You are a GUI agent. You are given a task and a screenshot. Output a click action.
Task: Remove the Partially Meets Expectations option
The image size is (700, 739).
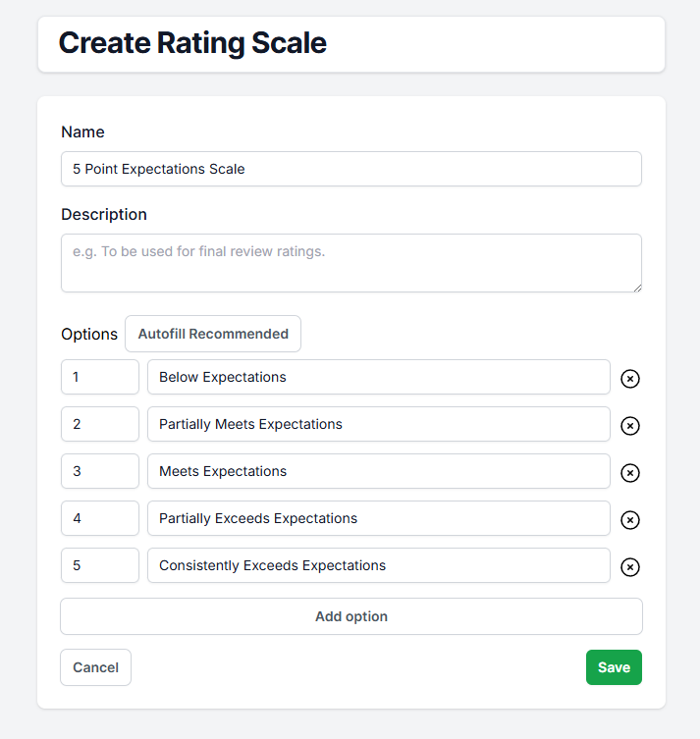click(x=630, y=426)
